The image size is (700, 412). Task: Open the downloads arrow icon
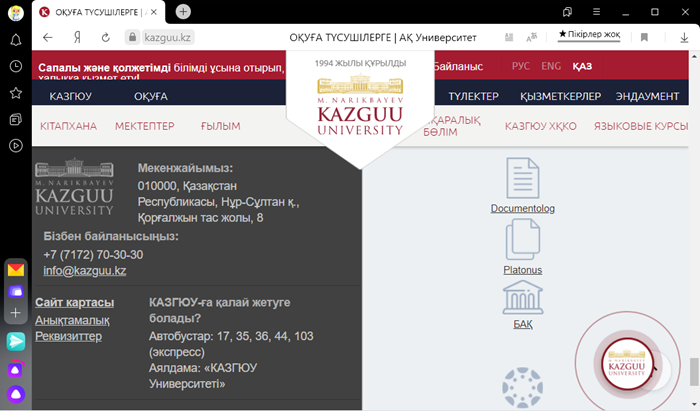684,37
